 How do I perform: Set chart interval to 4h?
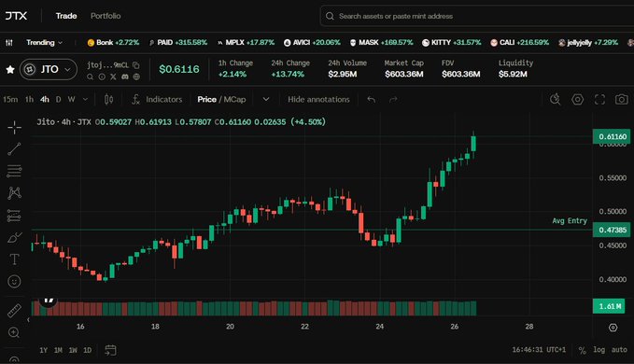click(45, 99)
